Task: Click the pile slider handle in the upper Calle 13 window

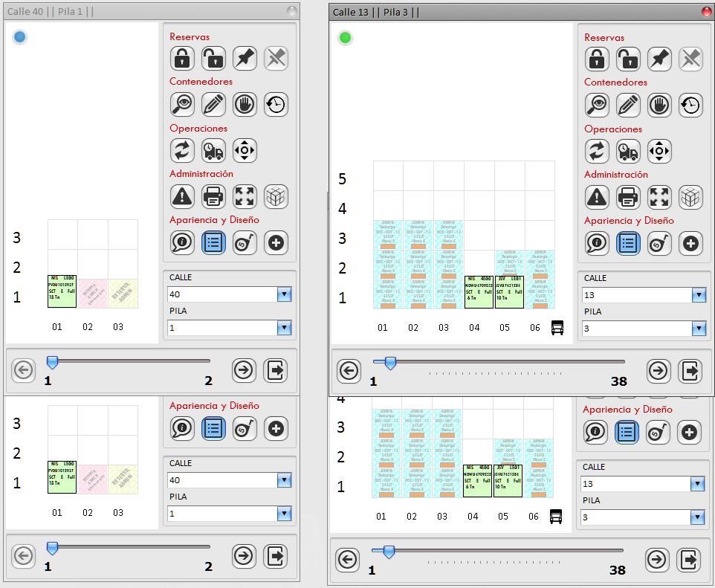Action: (x=390, y=363)
